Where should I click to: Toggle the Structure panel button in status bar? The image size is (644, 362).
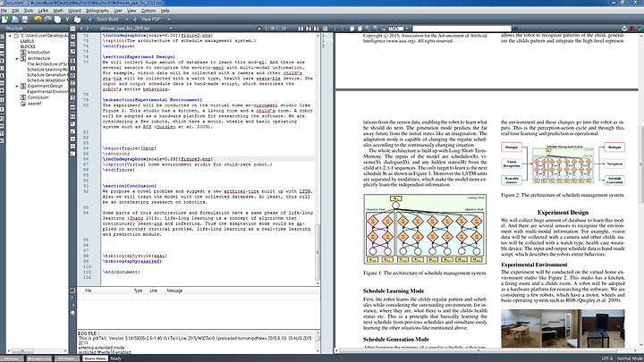(13, 358)
